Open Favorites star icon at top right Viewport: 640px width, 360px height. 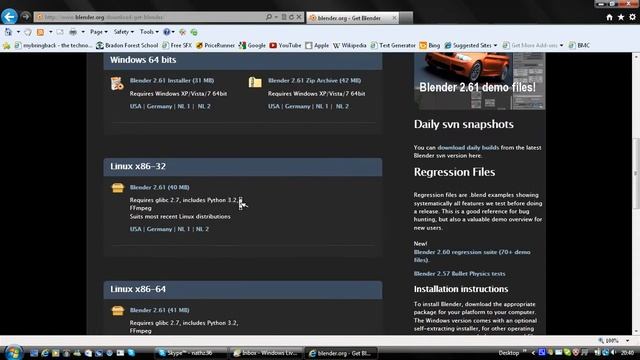click(621, 17)
